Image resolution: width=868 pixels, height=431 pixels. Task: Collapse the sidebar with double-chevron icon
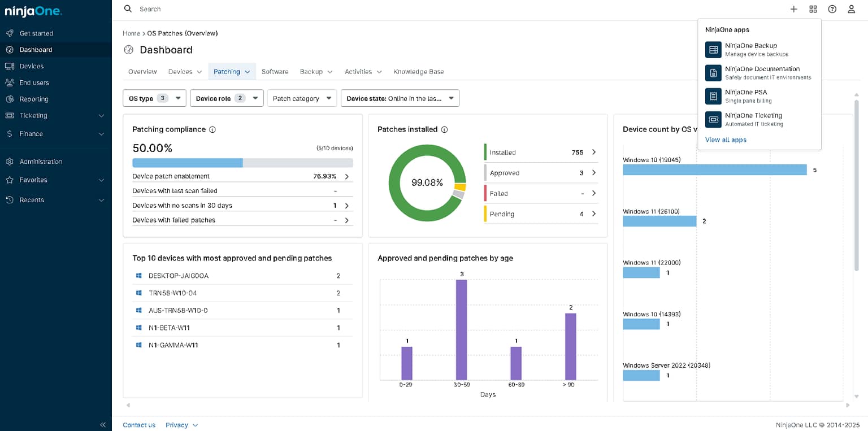click(x=103, y=425)
